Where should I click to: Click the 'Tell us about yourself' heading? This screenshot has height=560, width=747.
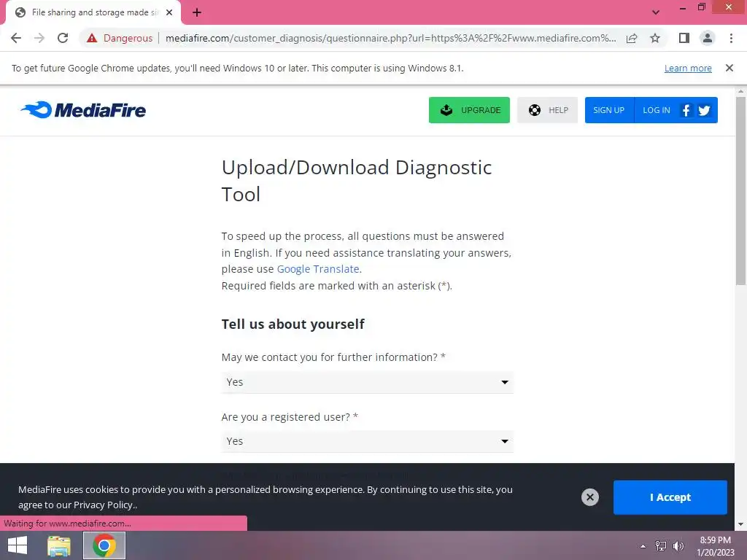pos(293,324)
